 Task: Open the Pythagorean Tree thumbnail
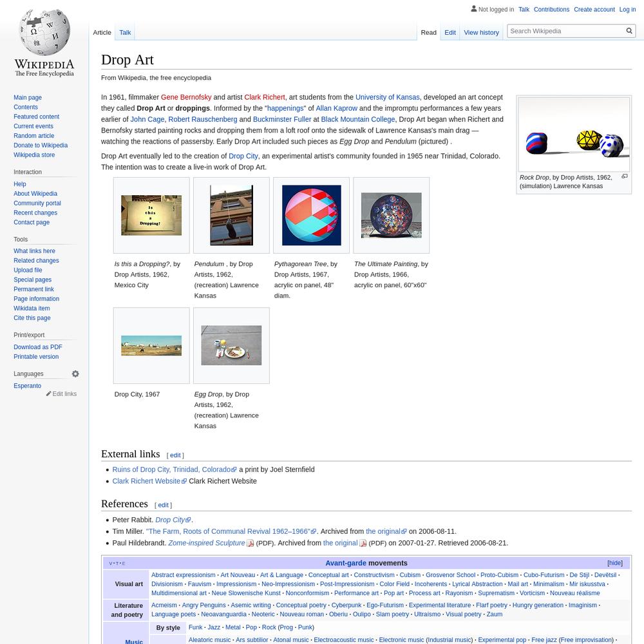311,215
